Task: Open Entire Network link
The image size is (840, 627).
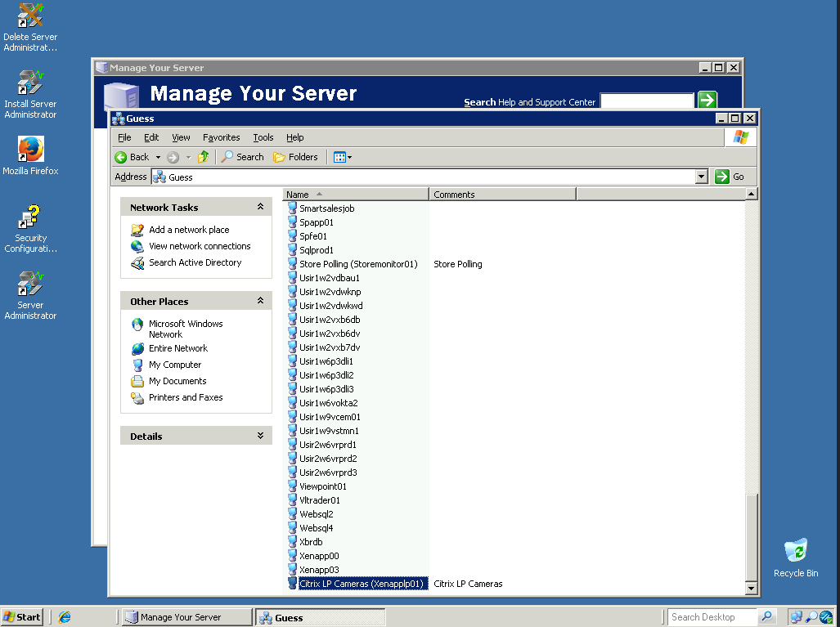Action: click(178, 348)
